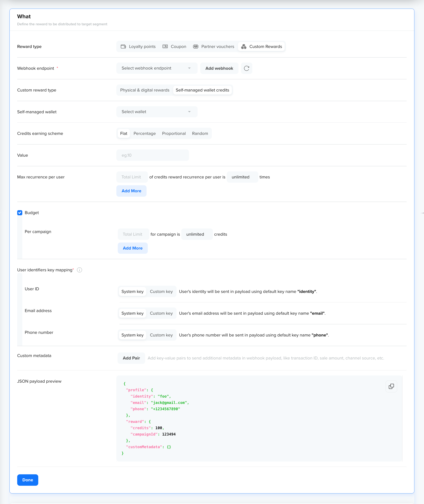The image size is (424, 504).
Task: Click the blue Done button
Action: click(28, 480)
